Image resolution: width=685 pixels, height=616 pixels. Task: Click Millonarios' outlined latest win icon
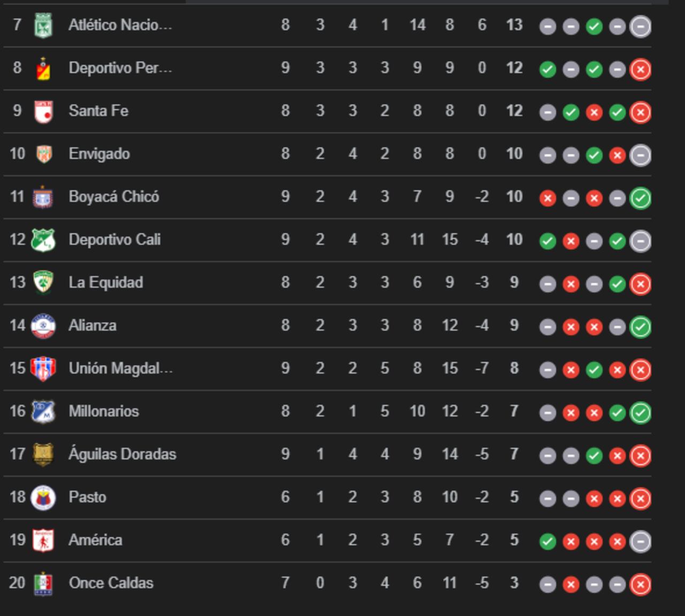640,412
